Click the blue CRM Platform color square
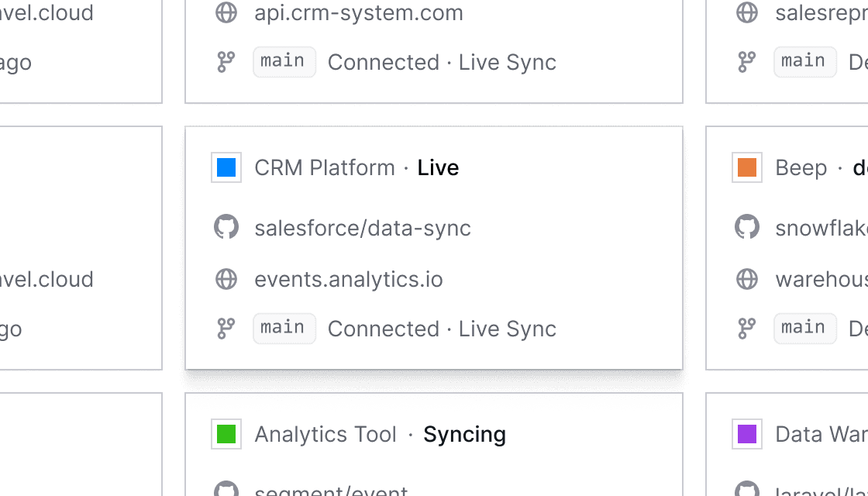Image resolution: width=868 pixels, height=496 pixels. click(226, 167)
